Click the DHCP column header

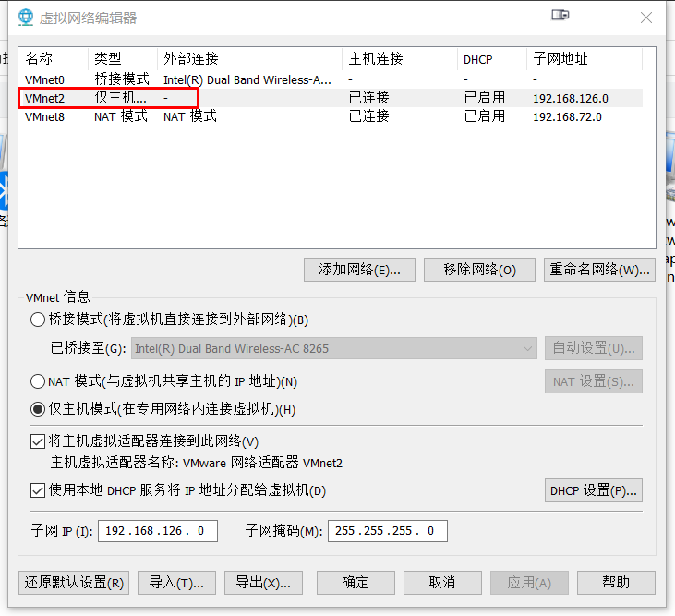point(492,58)
